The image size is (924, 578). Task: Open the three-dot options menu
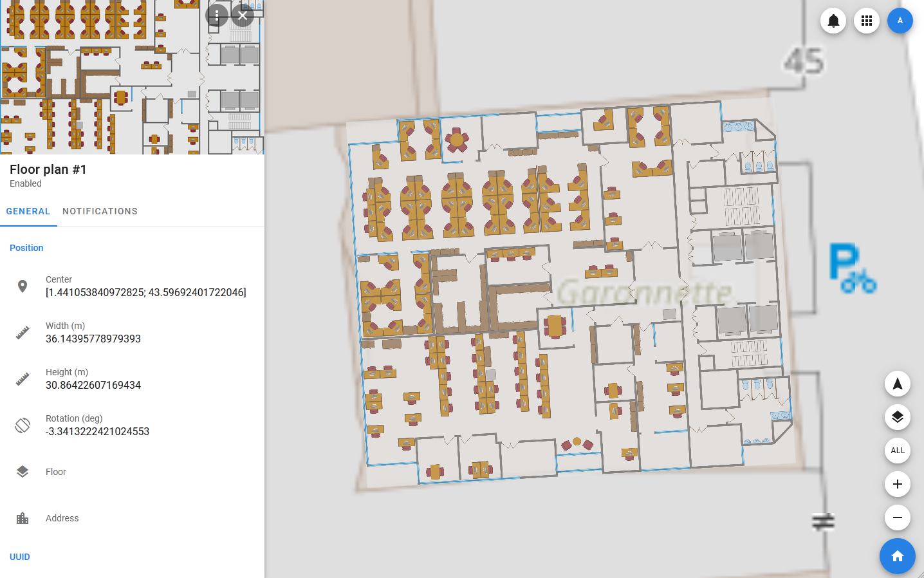pos(217,15)
